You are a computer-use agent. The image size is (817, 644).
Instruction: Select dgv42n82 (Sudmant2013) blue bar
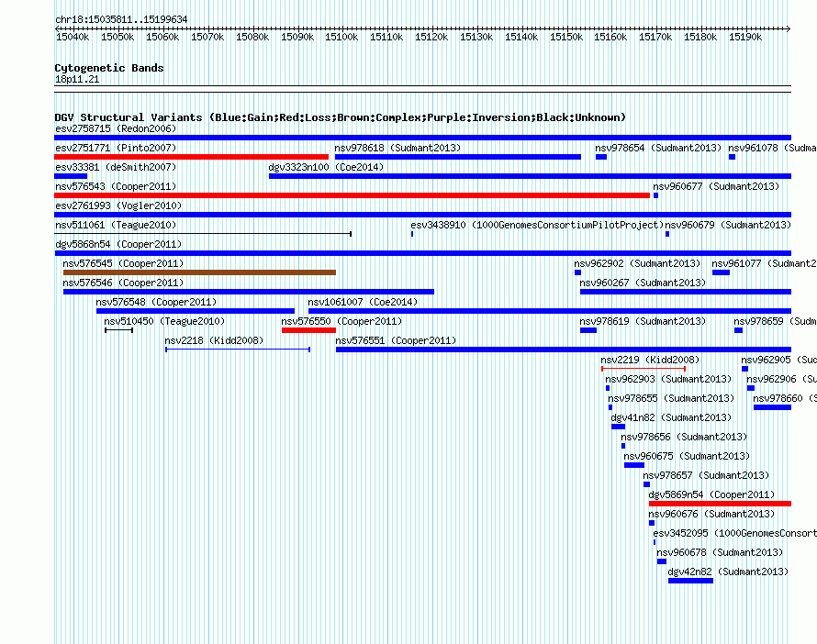690,581
